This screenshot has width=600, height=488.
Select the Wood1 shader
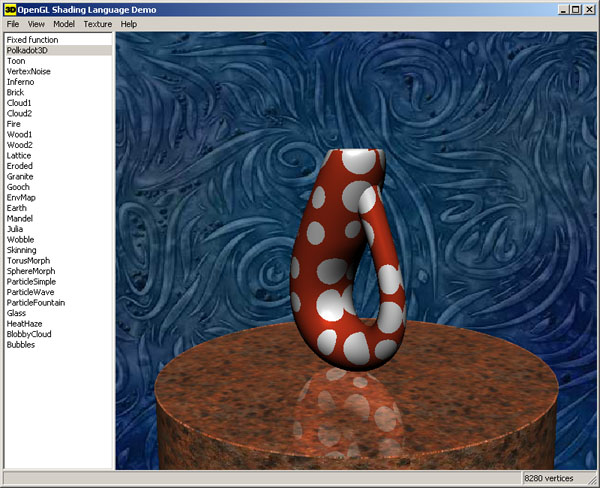click(20, 134)
